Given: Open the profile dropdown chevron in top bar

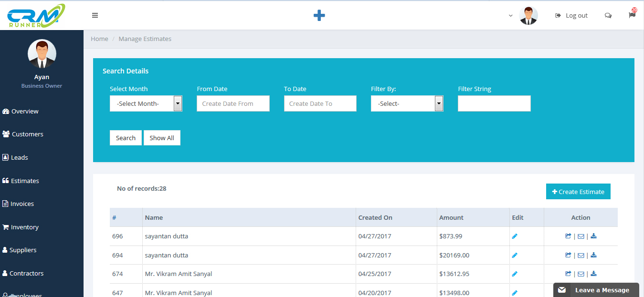Looking at the screenshot, I should 510,15.
